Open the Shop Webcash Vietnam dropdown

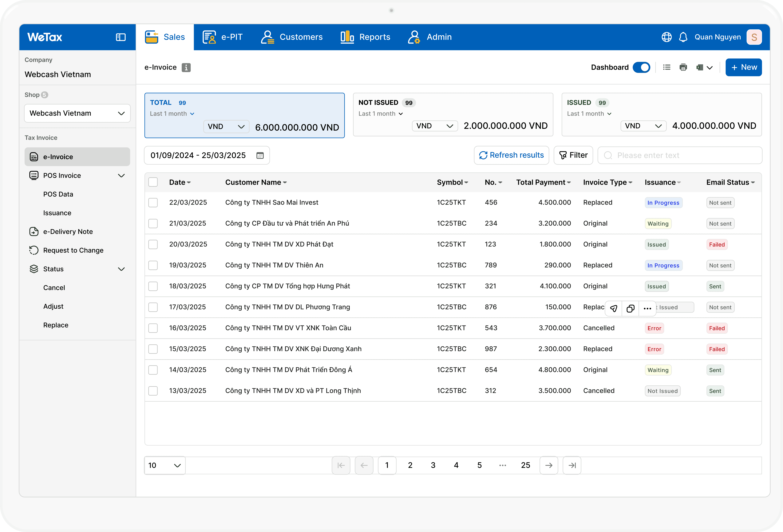click(x=77, y=113)
